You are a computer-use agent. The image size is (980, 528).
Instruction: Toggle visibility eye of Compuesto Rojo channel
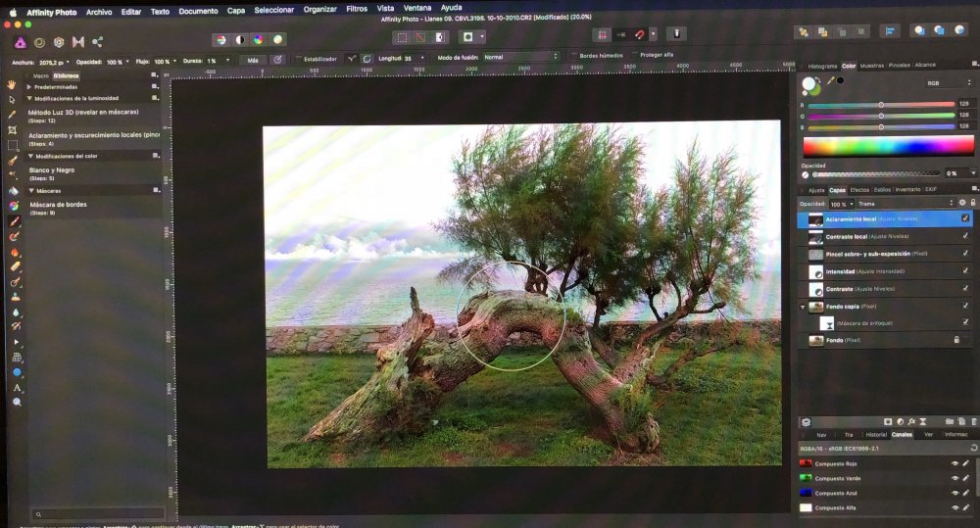[955, 463]
